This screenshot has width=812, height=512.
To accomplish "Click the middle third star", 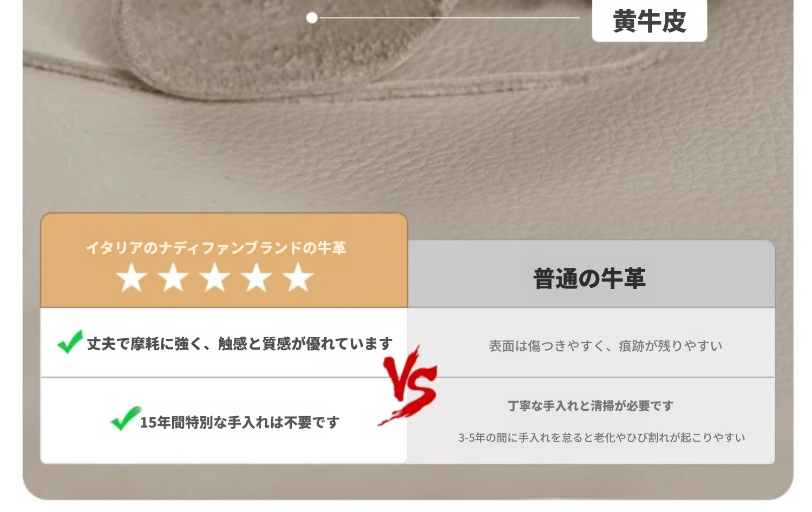I will click(x=215, y=277).
